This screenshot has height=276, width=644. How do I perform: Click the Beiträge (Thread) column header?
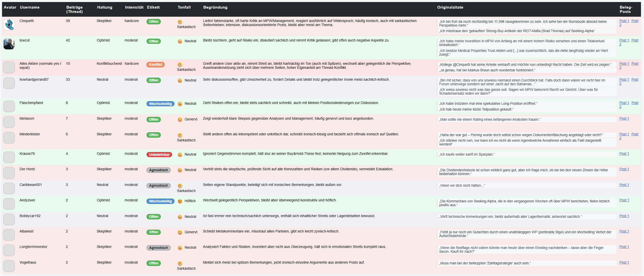[74, 9]
